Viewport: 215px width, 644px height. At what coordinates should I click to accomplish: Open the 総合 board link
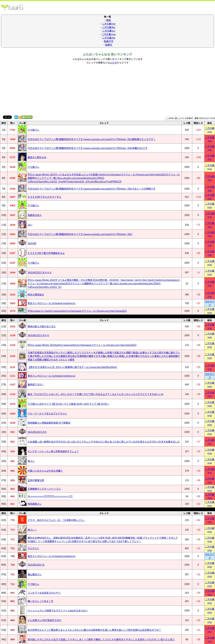point(108,20)
